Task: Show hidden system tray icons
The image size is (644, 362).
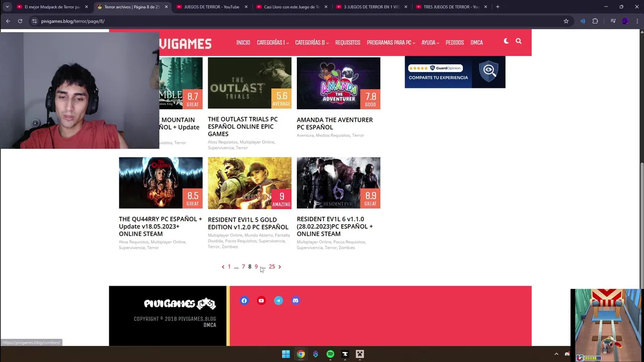Action: [556, 354]
